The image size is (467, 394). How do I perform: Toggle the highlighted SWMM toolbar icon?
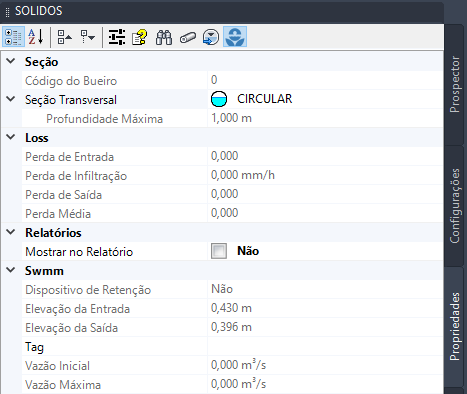[x=235, y=37]
